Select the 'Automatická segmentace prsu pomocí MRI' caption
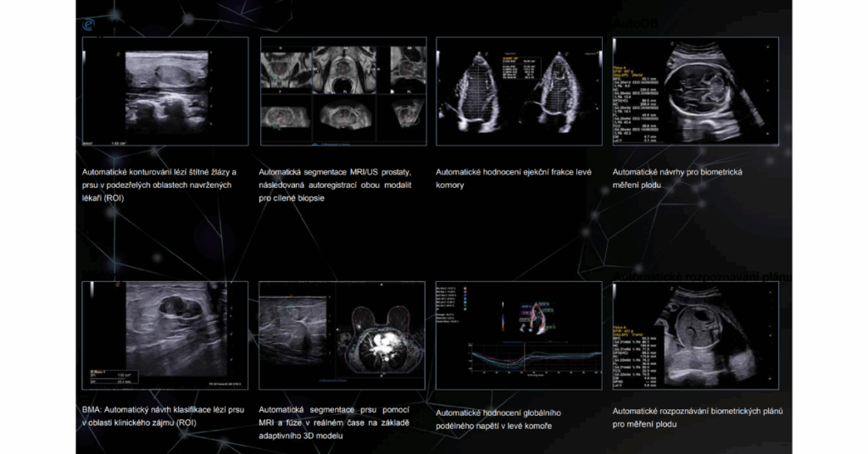The height and width of the screenshot is (454, 868). 336,423
